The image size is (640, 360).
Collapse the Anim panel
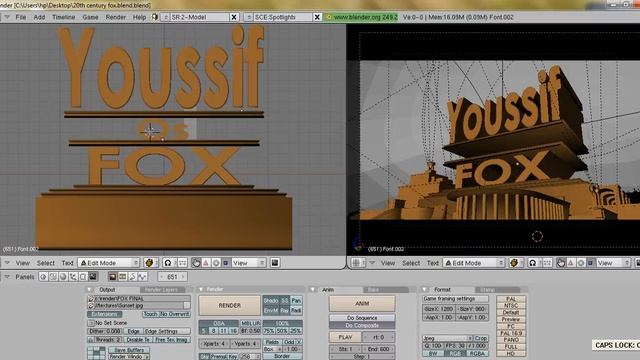click(x=313, y=289)
